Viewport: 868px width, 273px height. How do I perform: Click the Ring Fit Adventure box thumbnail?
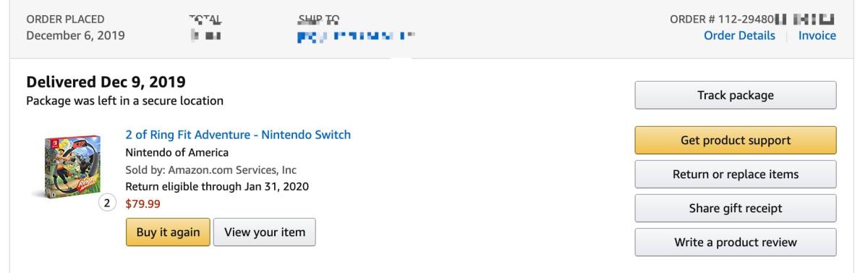[71, 168]
